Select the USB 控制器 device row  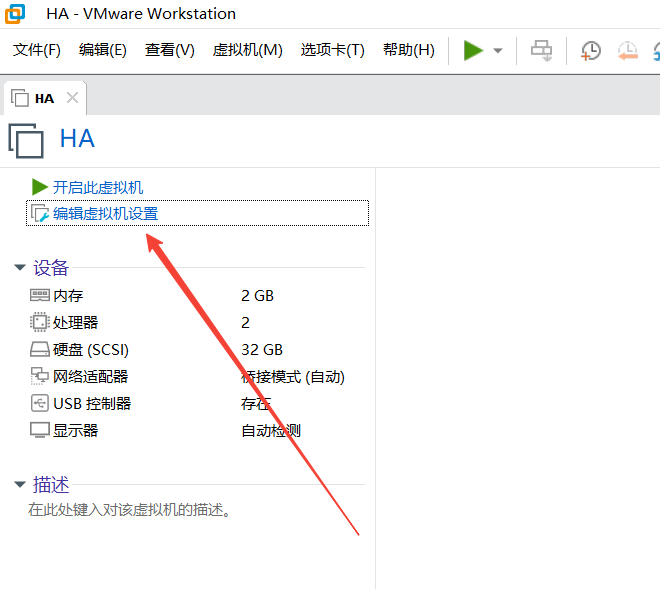pyautogui.click(x=197, y=403)
